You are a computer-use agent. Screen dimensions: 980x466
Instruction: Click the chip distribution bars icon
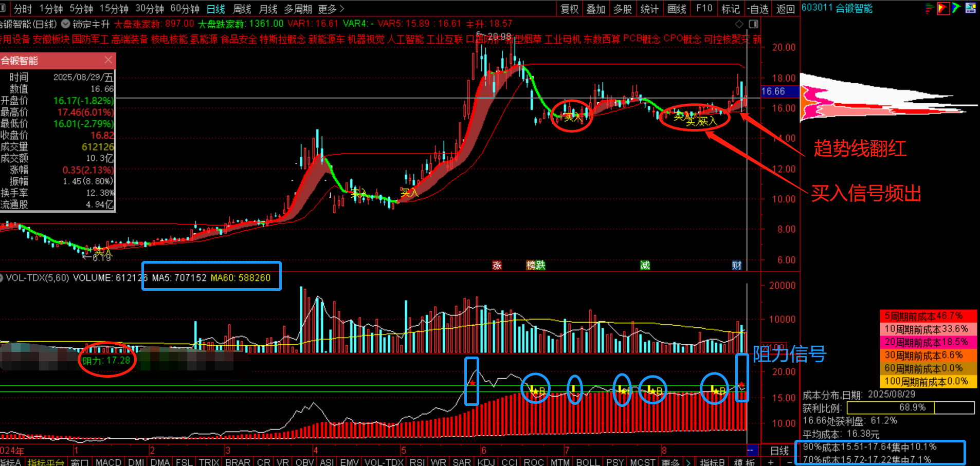click(x=929, y=8)
